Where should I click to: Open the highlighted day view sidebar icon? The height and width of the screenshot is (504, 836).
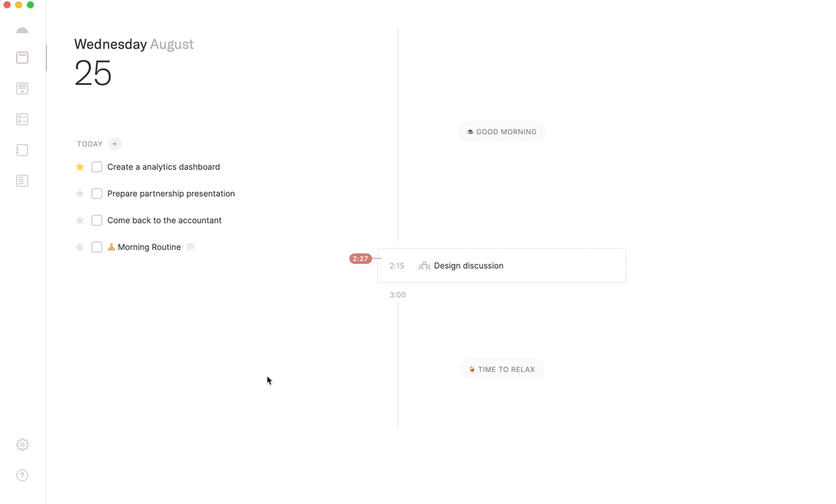(22, 58)
